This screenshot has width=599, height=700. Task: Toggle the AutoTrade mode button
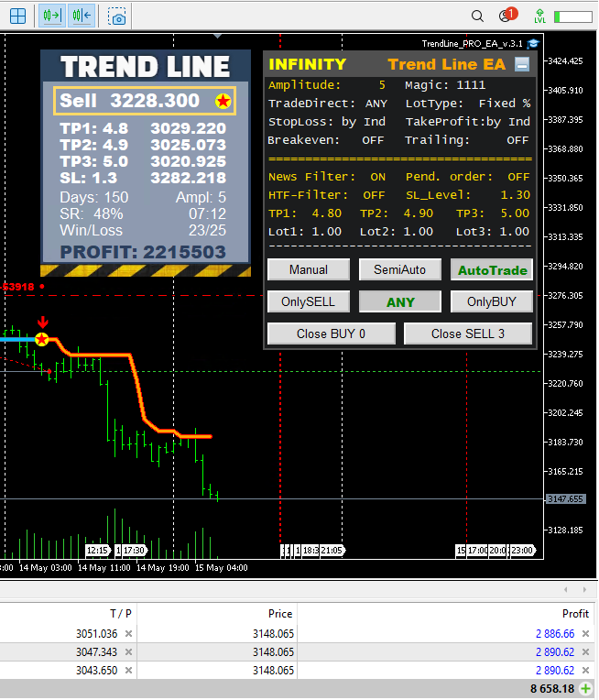(492, 270)
